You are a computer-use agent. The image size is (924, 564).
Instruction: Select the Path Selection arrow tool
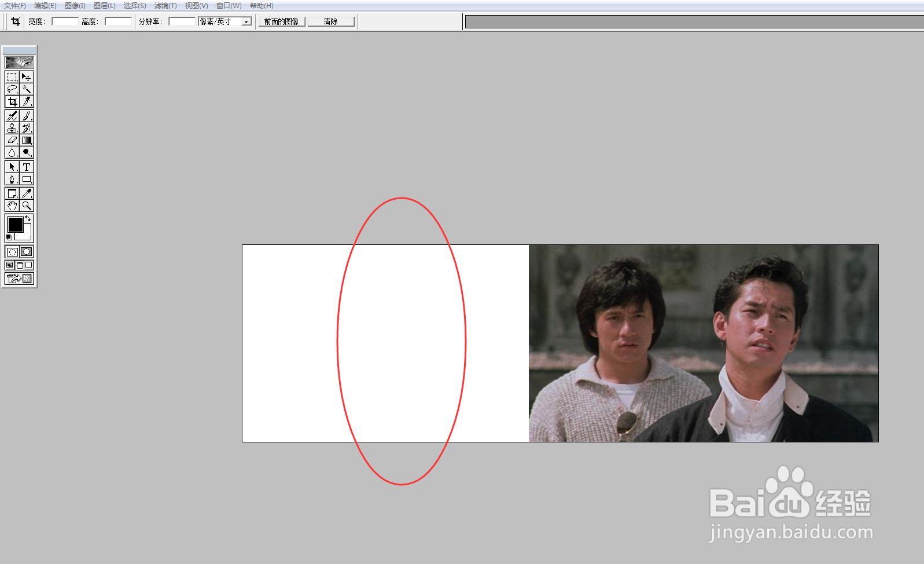click(12, 167)
